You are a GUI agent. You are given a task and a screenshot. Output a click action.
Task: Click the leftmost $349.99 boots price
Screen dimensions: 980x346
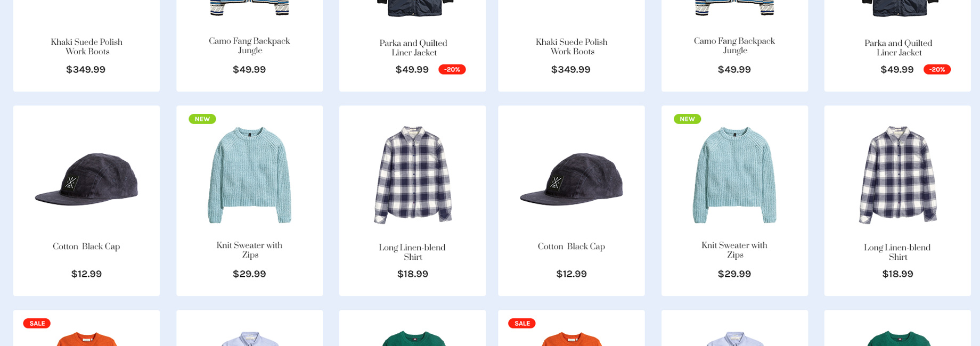86,70
